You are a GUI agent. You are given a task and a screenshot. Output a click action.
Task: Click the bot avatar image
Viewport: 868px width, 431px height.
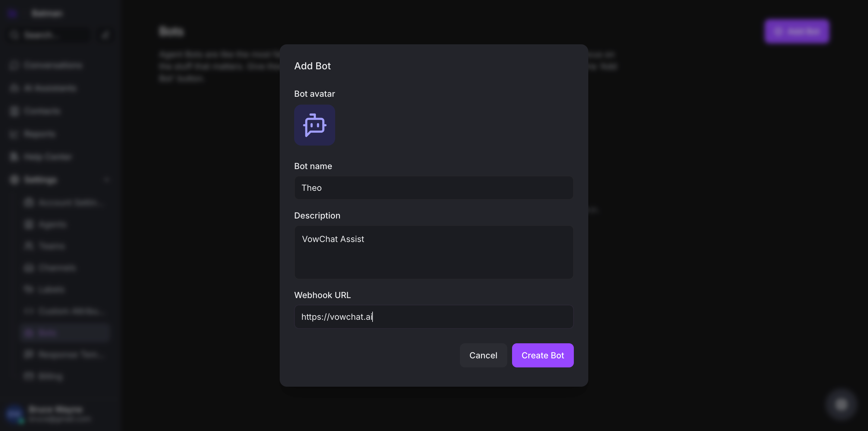(x=314, y=125)
